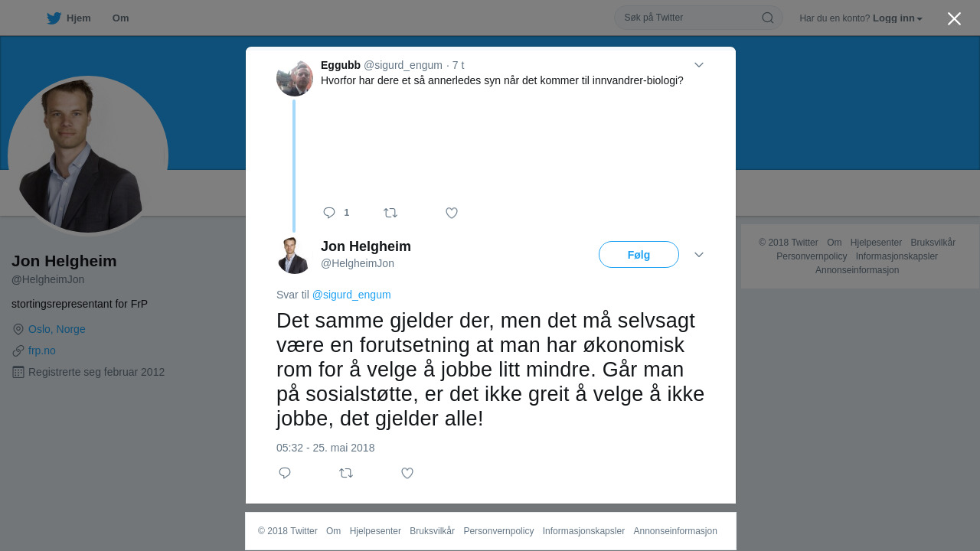Focus the Søk på Twitter field
The height and width of the screenshot is (551, 980).
[689, 18]
